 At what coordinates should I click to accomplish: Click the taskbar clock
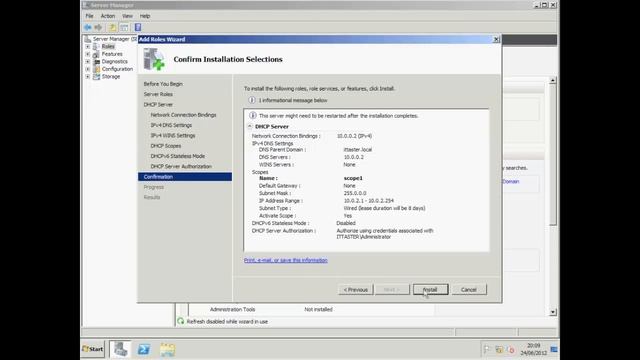pos(533,349)
